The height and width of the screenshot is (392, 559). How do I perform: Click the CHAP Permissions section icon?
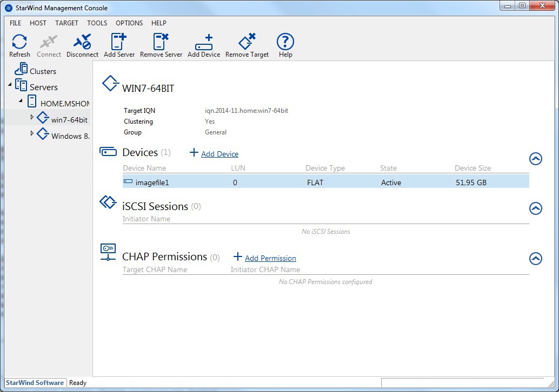point(108,253)
